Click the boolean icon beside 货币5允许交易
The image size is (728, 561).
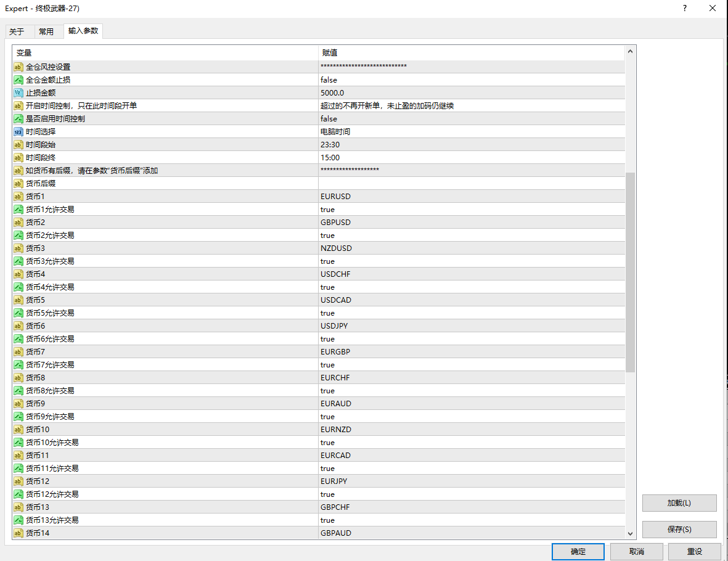coord(18,313)
